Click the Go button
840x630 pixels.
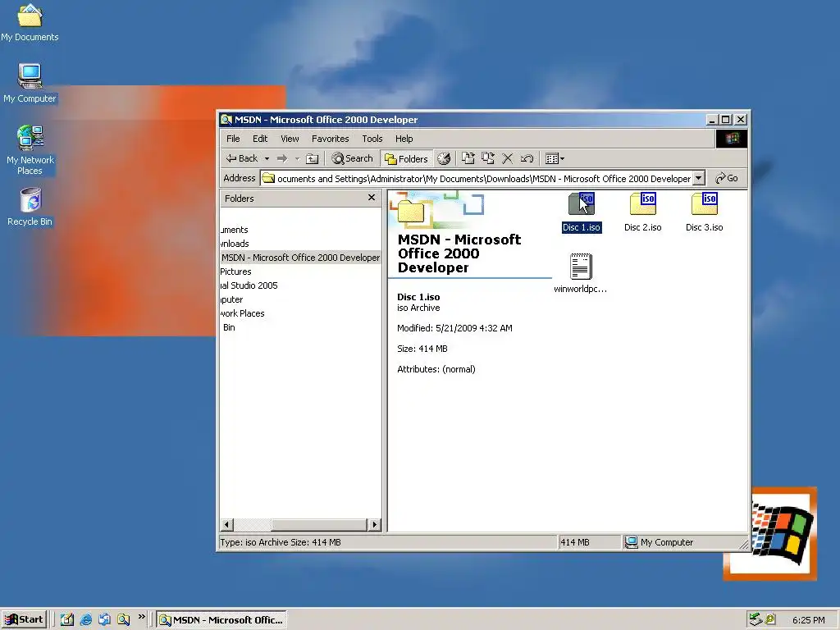727,178
